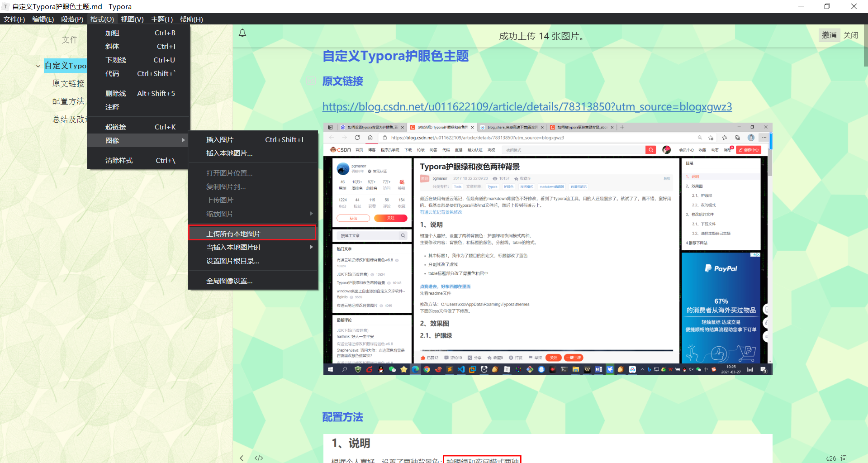Apply 斜体 italic formatting
The image size is (868, 463).
(x=138, y=47)
